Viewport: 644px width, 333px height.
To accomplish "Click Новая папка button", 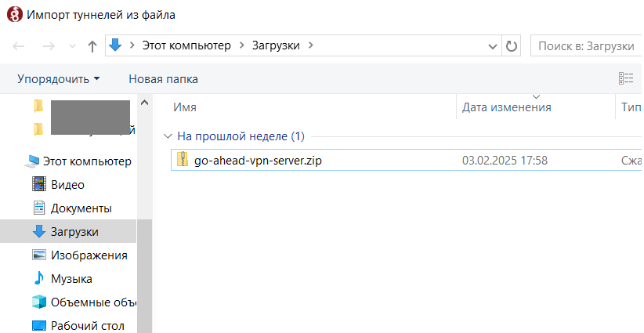I will pyautogui.click(x=163, y=79).
